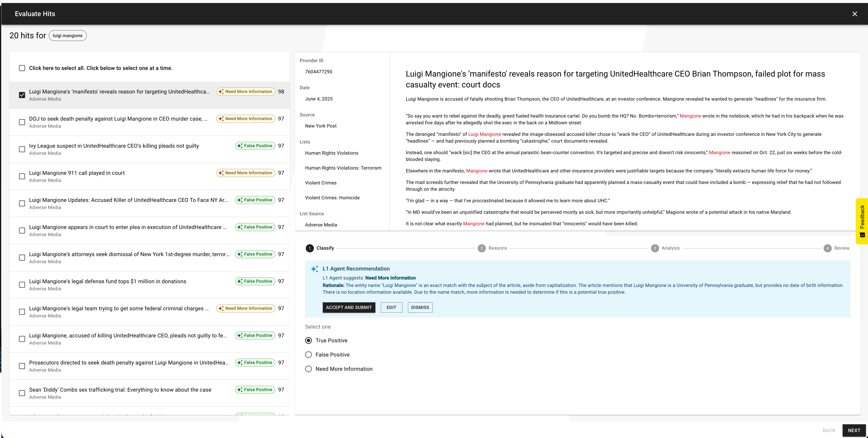Image resolution: width=868 pixels, height=438 pixels.
Task: Click the luigi mangione search chip
Action: (x=67, y=36)
